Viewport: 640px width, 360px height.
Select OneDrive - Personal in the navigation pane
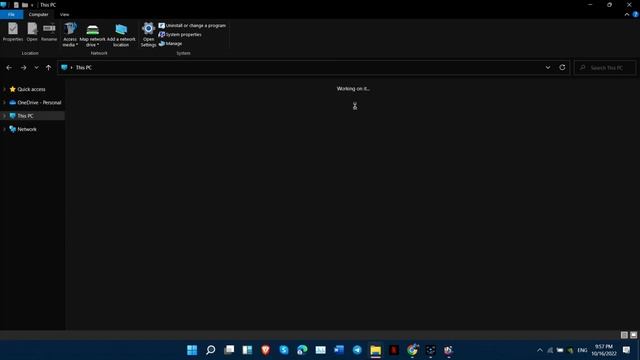coord(39,102)
